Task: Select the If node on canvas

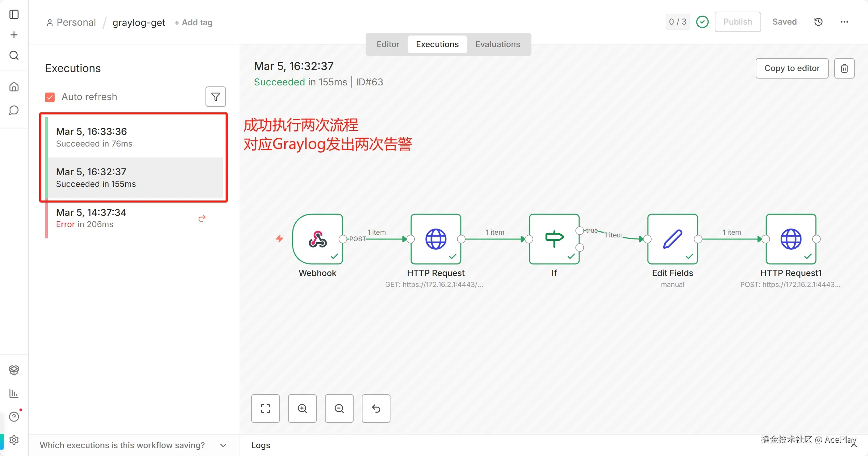Action: [x=554, y=239]
